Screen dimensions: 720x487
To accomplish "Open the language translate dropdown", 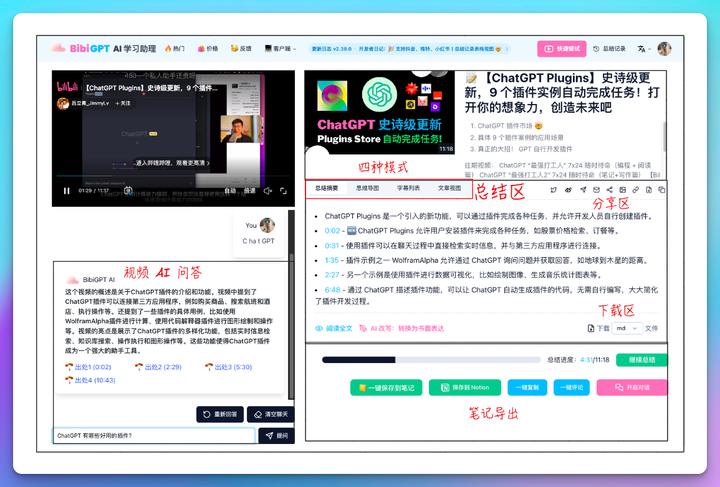I will [644, 49].
